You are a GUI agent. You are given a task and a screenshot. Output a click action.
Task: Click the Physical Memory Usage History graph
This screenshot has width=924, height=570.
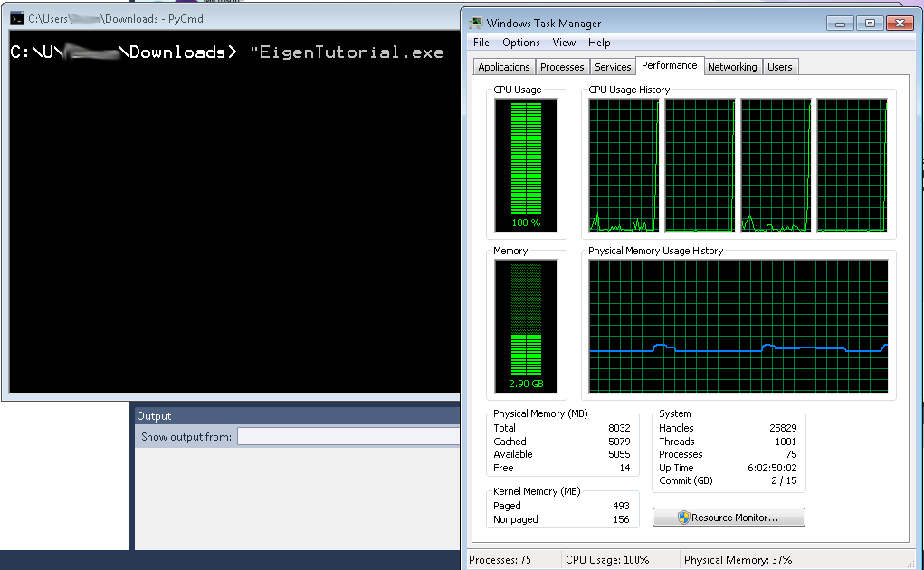click(738, 326)
